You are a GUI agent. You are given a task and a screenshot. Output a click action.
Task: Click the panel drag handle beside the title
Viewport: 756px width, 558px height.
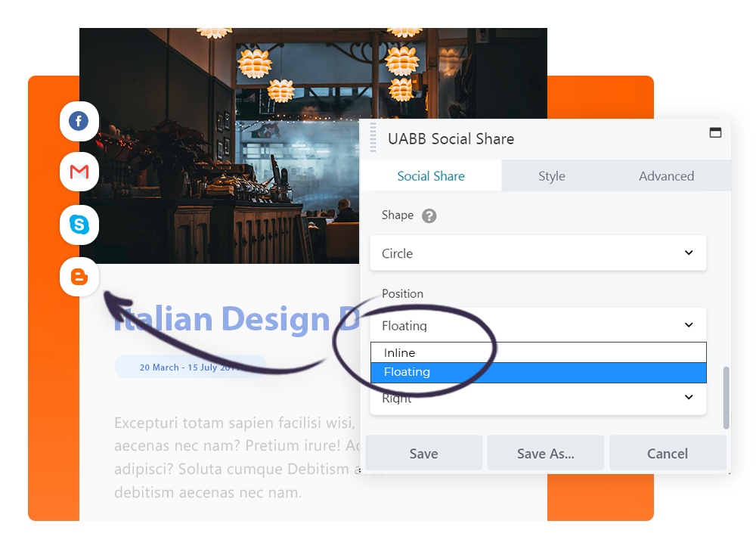point(373,139)
